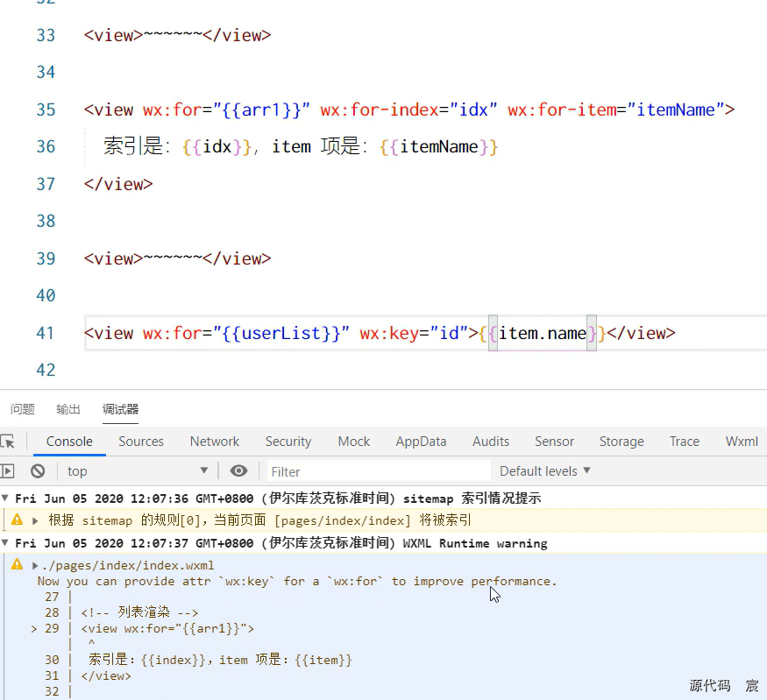
Task: Click item.name expression on line 41
Action: pos(542,333)
